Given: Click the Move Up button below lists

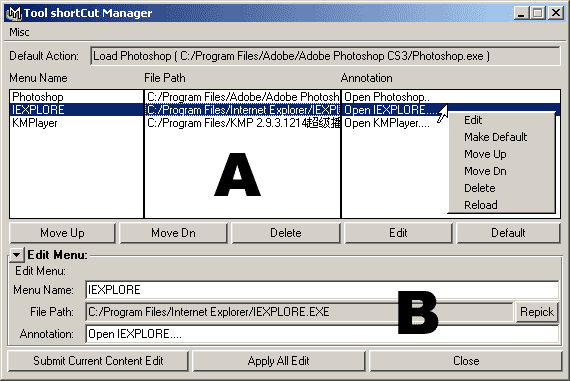Looking at the screenshot, I should point(62,233).
